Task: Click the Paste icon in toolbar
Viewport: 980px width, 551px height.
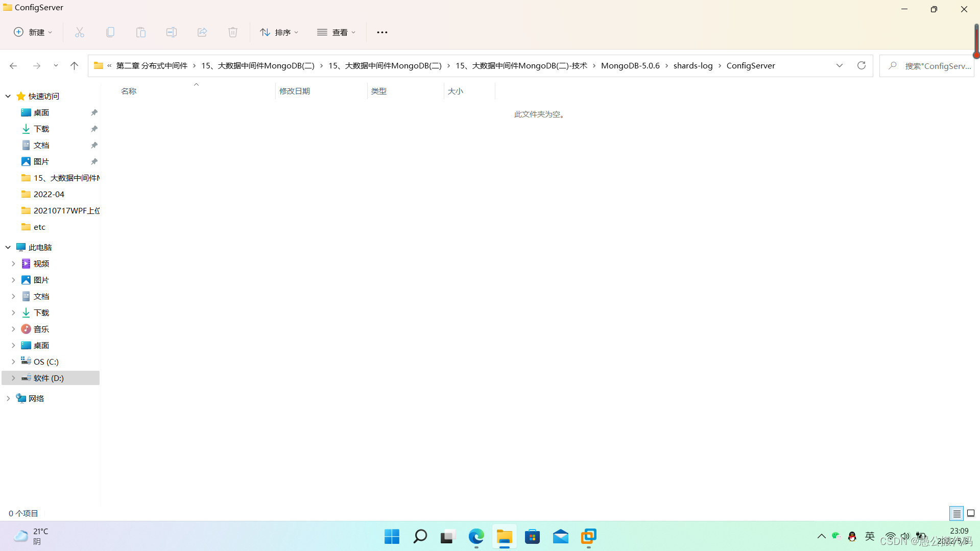Action: coord(141,32)
